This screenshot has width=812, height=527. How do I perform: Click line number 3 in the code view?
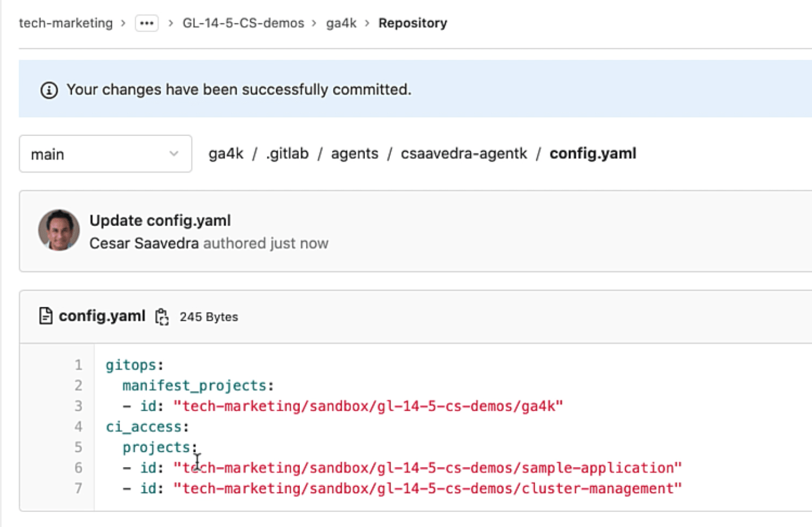coord(78,406)
